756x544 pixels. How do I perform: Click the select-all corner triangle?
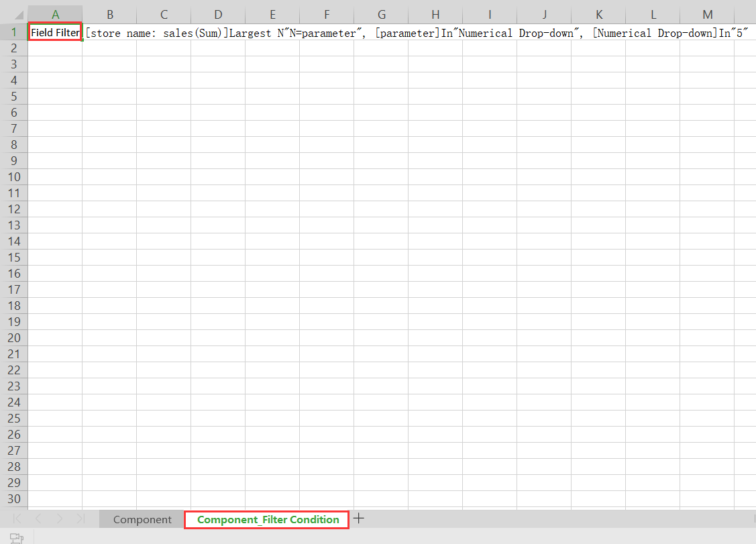click(x=17, y=15)
